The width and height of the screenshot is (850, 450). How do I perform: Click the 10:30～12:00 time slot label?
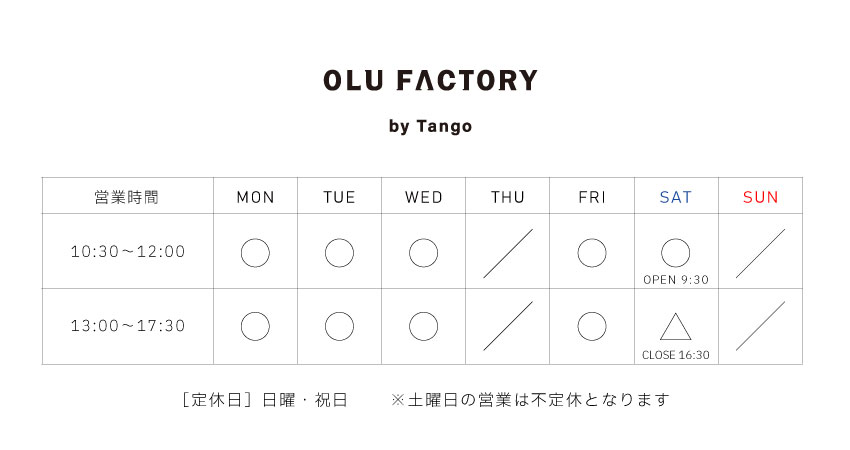128,252
